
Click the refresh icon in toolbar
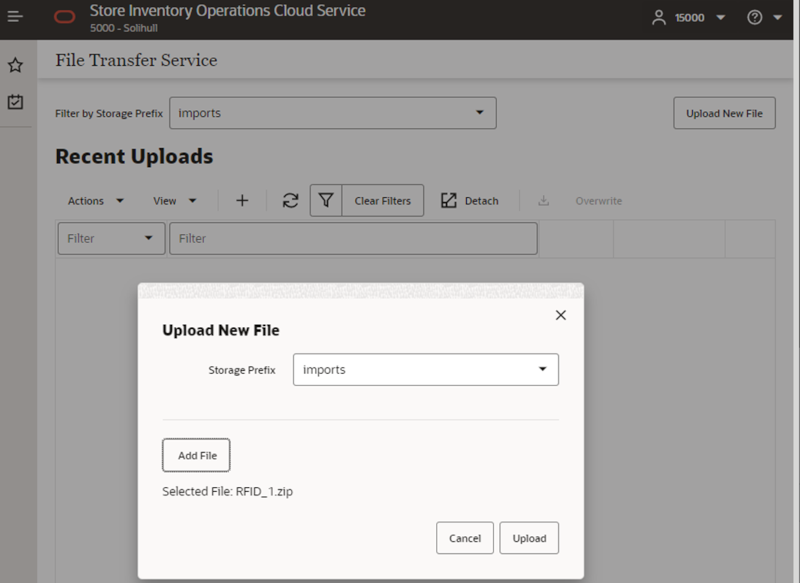coord(290,200)
